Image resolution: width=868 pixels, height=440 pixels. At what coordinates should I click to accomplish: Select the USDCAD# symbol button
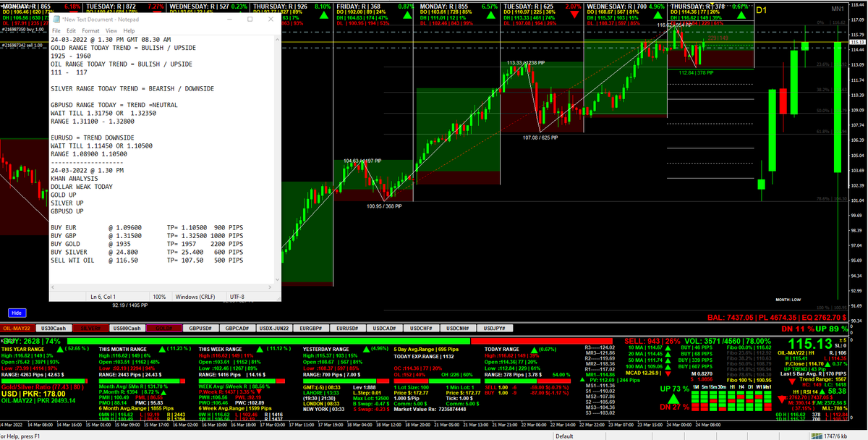click(384, 328)
